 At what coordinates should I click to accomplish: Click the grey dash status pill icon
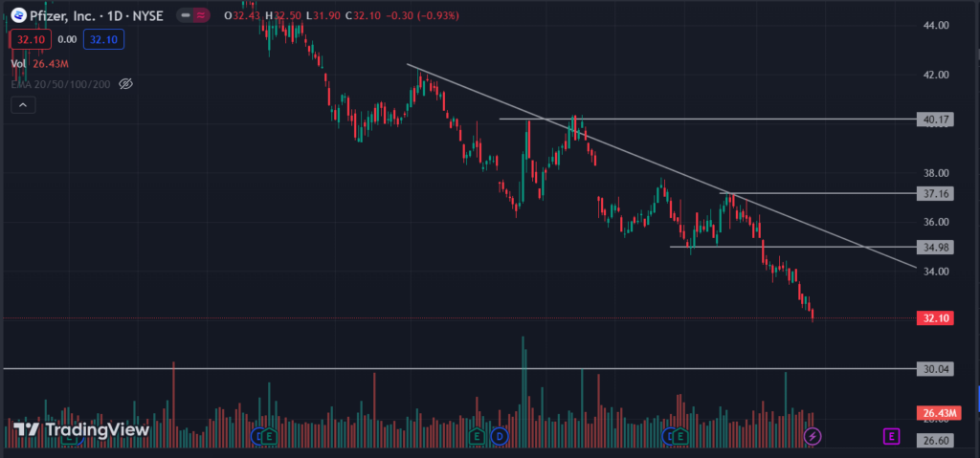[186, 15]
